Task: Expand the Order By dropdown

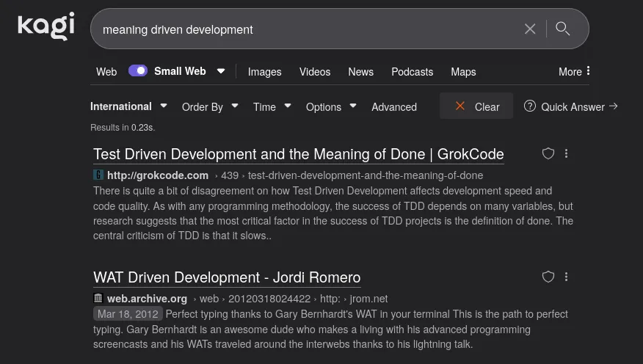Action: 210,106
